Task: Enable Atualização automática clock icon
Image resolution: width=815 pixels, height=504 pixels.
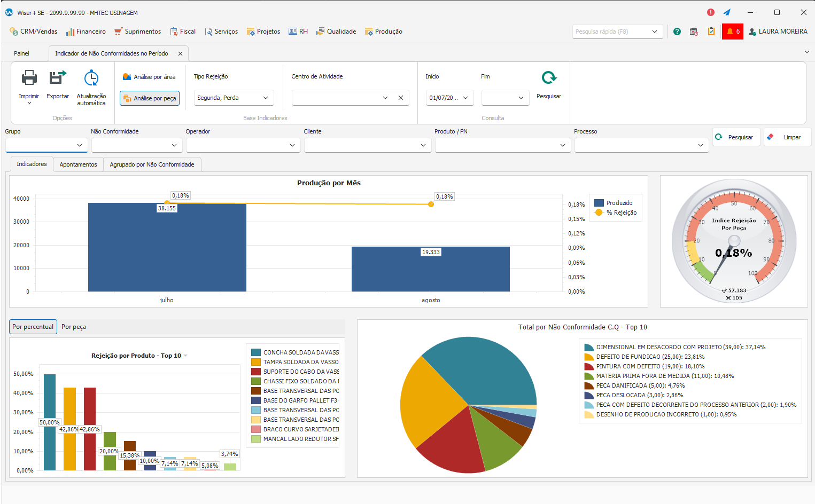Action: click(x=91, y=78)
